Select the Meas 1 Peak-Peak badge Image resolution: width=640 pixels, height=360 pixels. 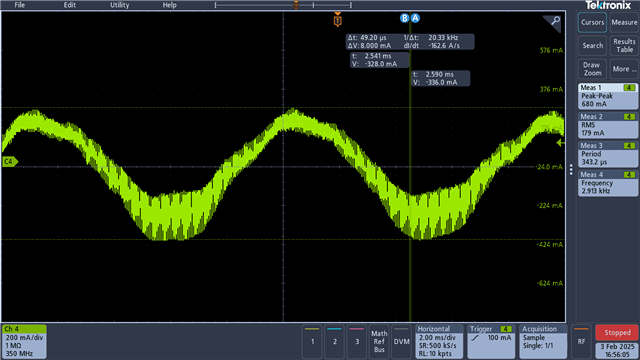(x=608, y=96)
